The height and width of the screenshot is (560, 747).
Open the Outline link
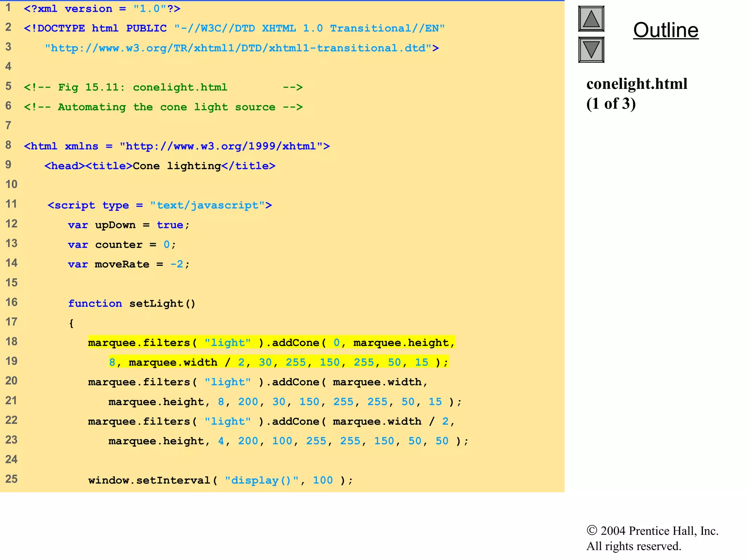point(666,30)
